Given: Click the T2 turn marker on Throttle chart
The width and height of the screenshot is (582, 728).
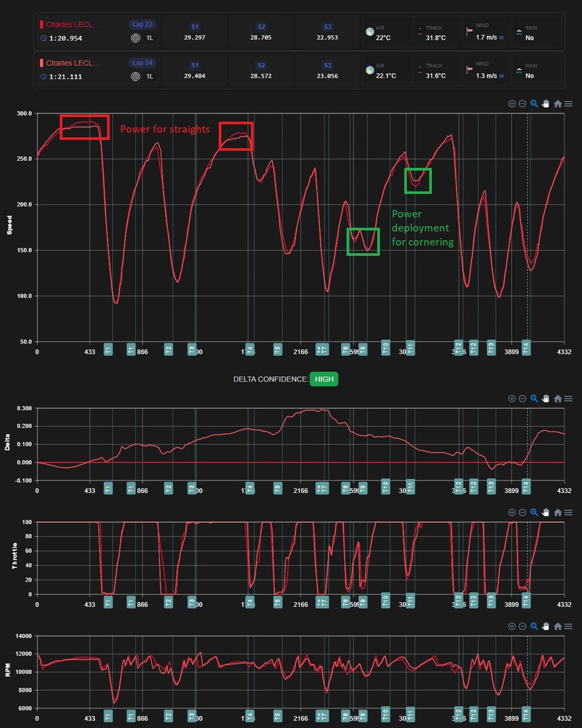Looking at the screenshot, I should [x=169, y=602].
